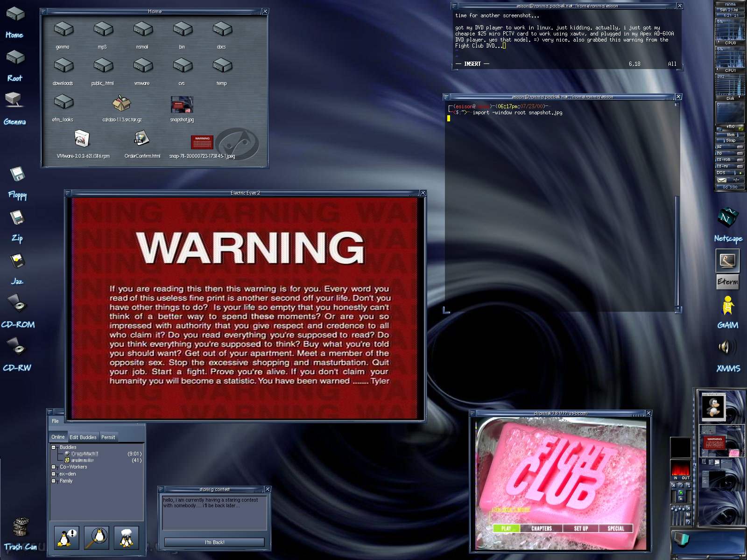The image size is (747, 560).
Task: Click GAIM send-IM penguin with speech bubble button
Action: [66, 538]
